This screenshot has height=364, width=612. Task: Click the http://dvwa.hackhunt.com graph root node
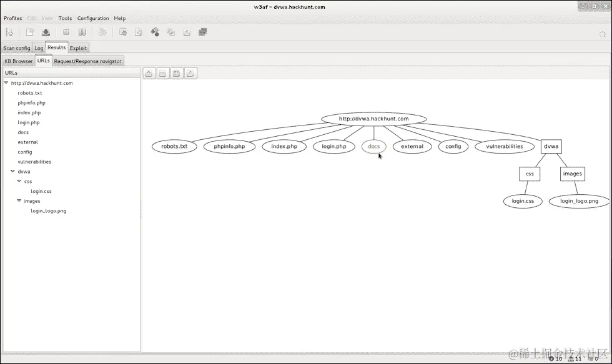(x=373, y=119)
